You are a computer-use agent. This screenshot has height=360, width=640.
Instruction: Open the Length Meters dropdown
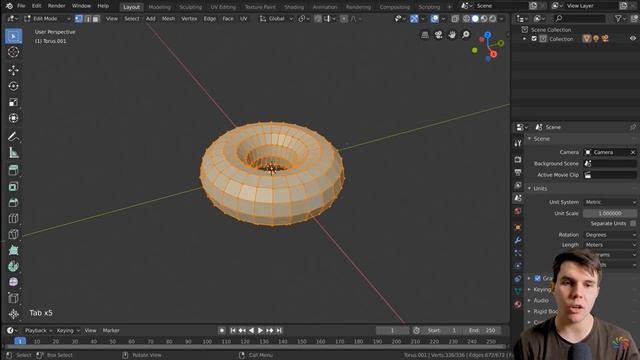click(610, 245)
